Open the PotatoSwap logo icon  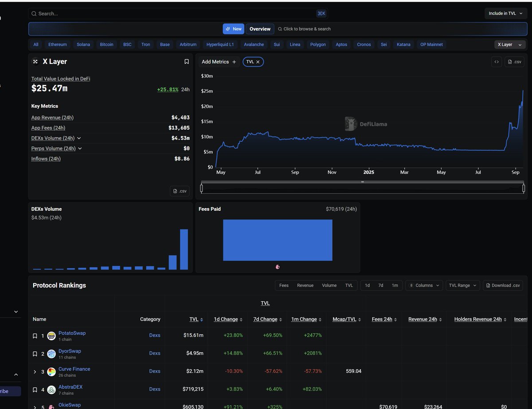pos(51,336)
